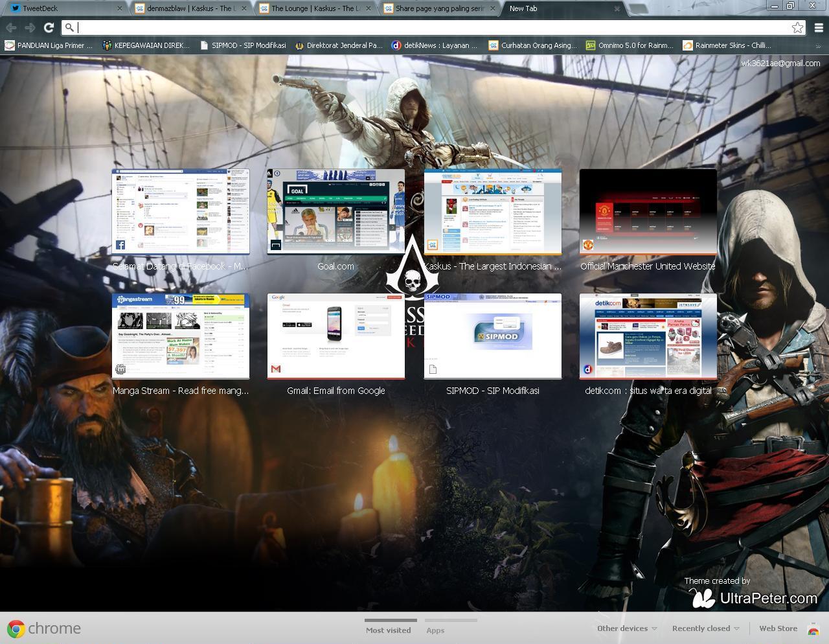
Task: Bookmark this page with star icon
Action: (x=797, y=27)
